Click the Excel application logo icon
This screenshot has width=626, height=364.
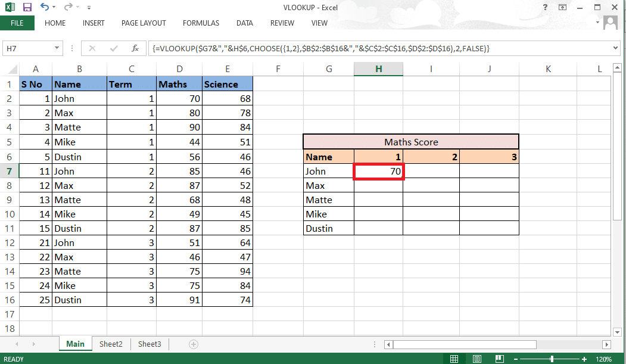coord(10,7)
